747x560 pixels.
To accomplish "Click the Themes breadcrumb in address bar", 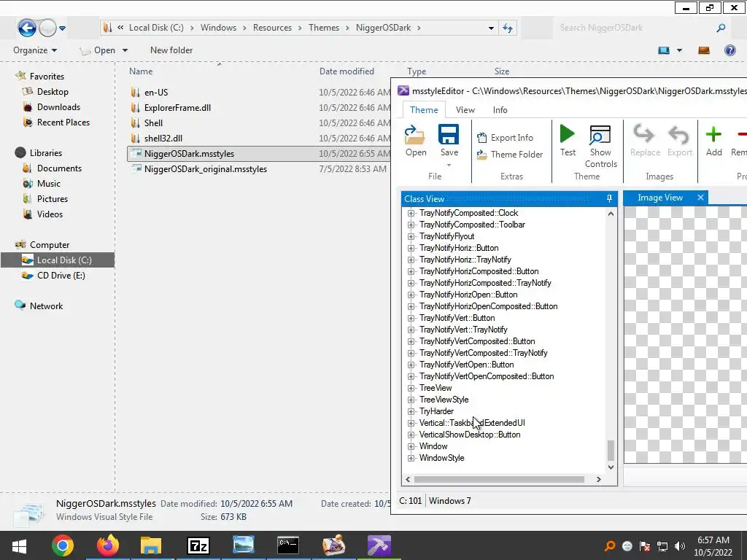I will coord(323,28).
